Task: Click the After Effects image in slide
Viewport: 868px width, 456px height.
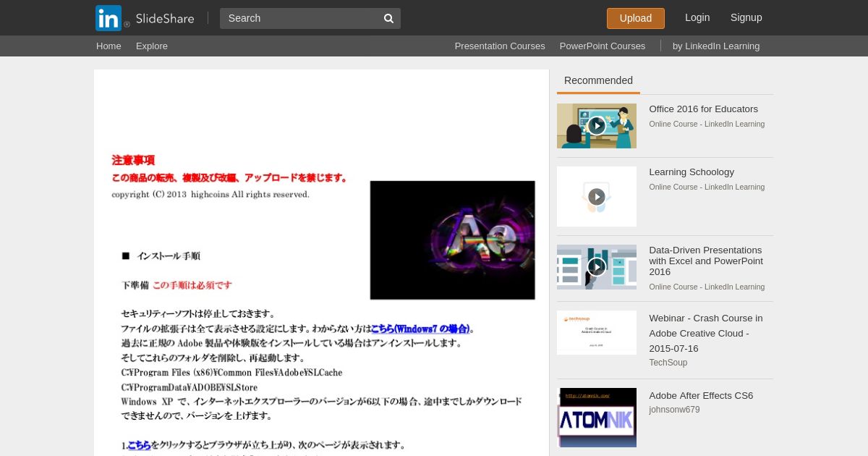Action: coord(453,240)
